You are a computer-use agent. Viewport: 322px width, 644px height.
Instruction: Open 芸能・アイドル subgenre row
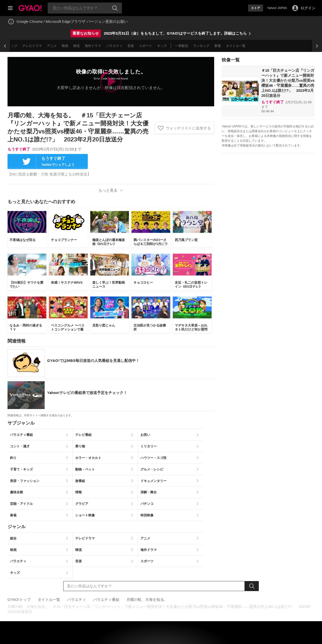point(40,504)
